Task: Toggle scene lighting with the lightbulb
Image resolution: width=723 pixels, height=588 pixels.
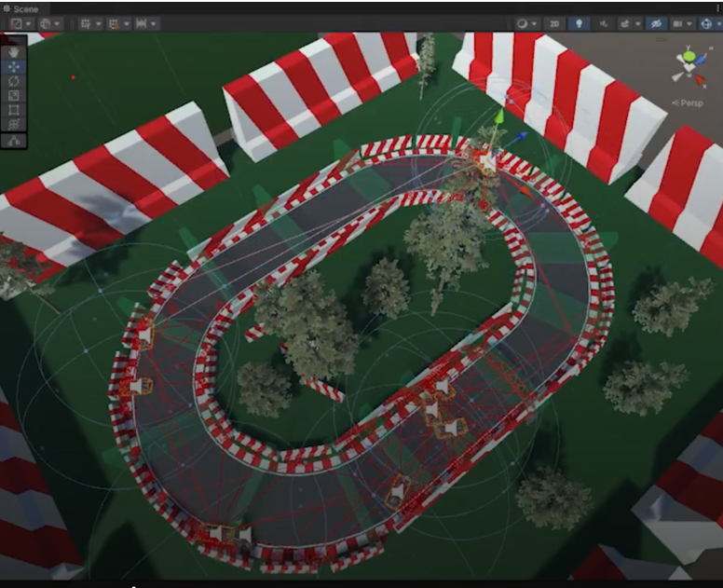Action: coord(579,23)
